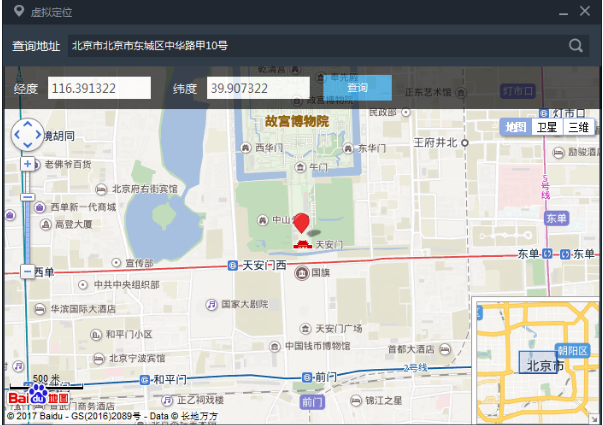The image size is (603, 425).
Task: Pan the map up with the arrow
Action: 27,124
